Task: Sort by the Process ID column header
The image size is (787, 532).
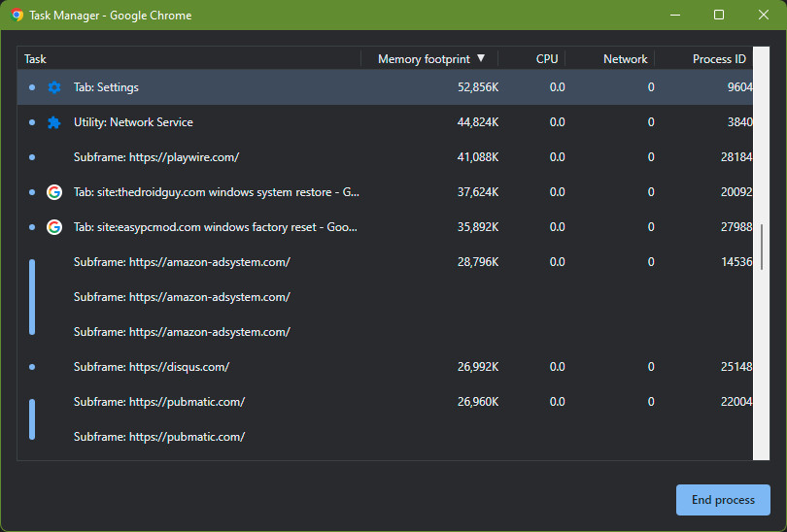Action: click(x=719, y=59)
